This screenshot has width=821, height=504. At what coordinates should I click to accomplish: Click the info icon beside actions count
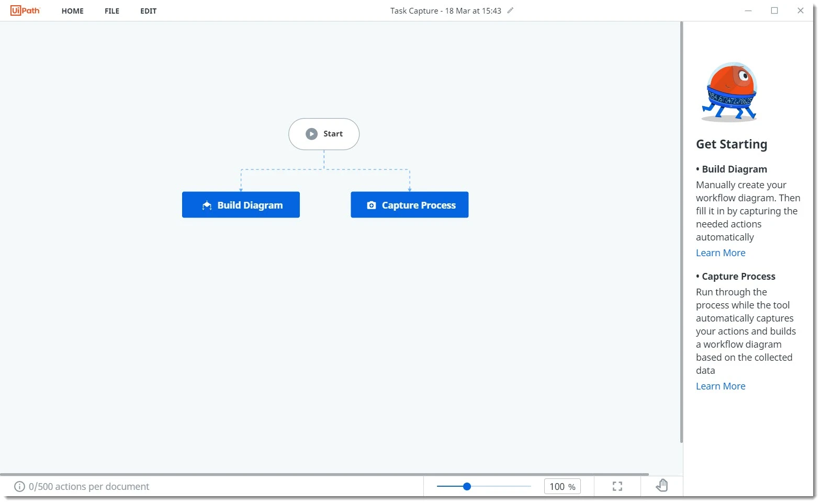[x=19, y=487]
